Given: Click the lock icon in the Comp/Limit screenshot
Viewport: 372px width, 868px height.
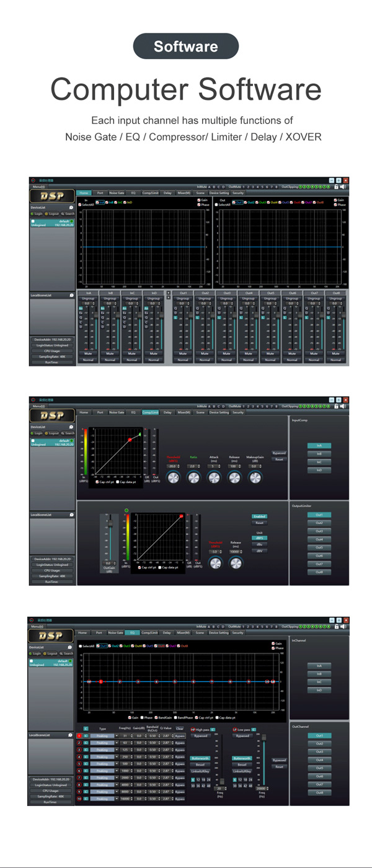Looking at the screenshot, I should [x=337, y=406].
